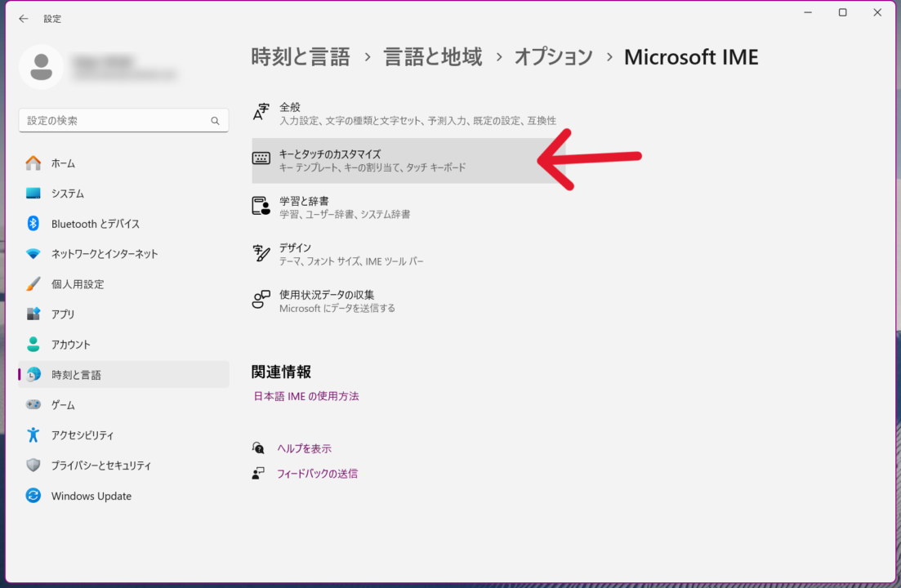This screenshot has height=588, width=901.
Task: Click the 全般 character icon
Action: tap(261, 113)
